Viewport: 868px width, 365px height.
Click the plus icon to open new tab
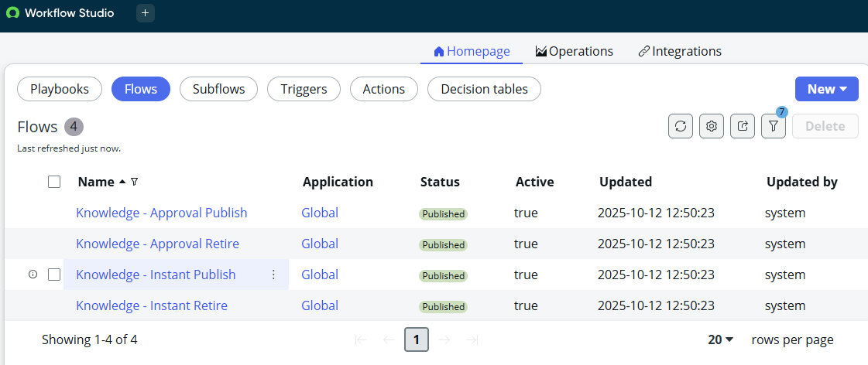pyautogui.click(x=146, y=13)
